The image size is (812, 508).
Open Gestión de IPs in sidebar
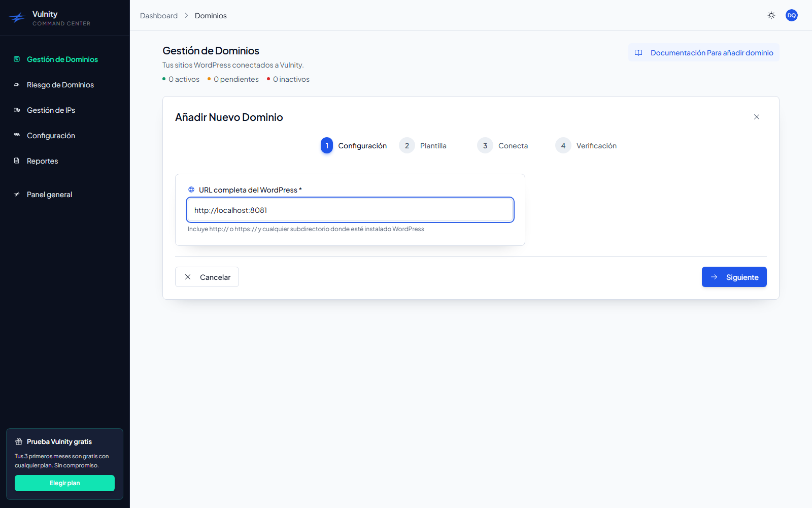[51, 110]
